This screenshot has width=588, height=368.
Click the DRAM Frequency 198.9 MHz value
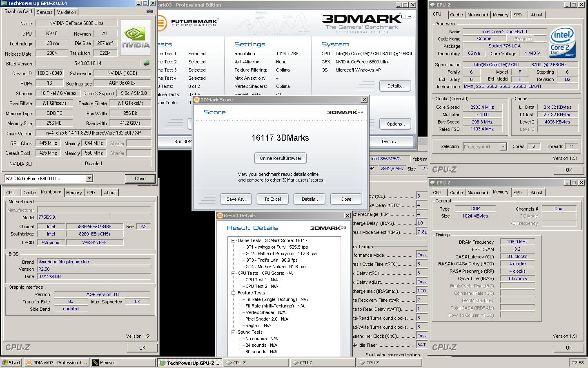click(517, 242)
